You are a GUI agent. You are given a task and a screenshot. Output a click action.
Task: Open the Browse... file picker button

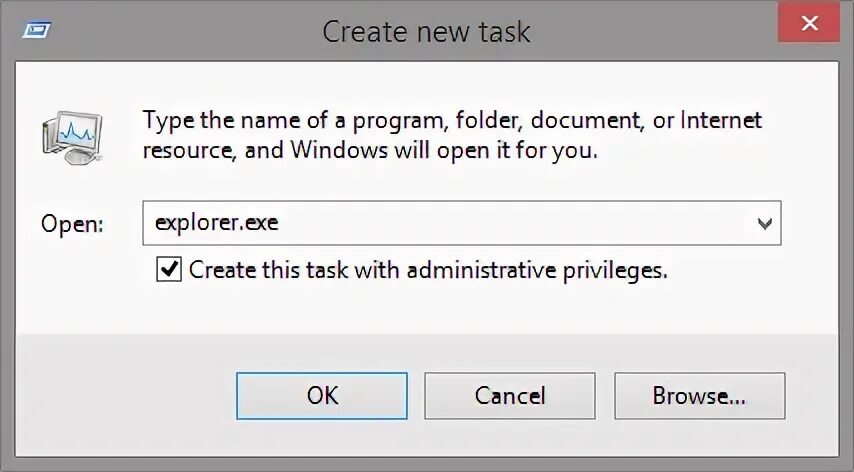[699, 396]
